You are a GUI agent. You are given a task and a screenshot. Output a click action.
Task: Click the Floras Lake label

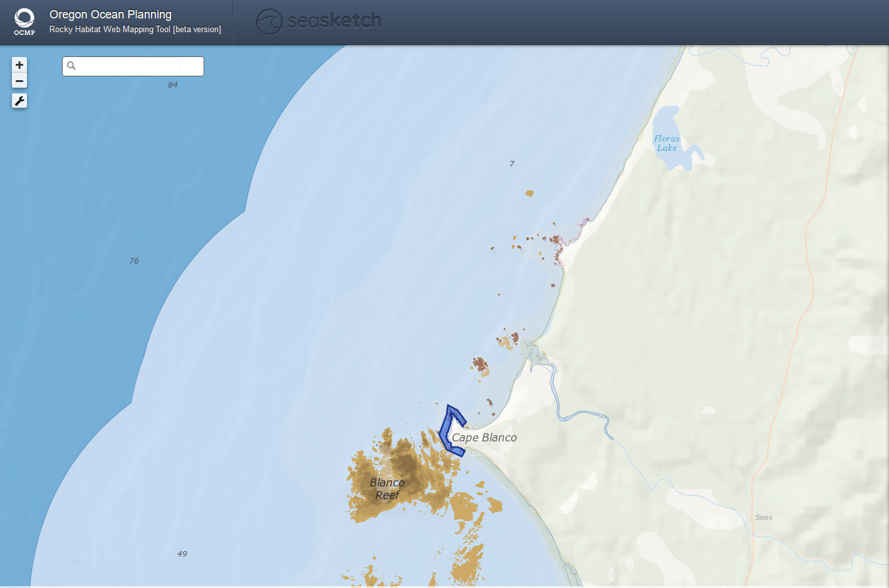(x=667, y=143)
